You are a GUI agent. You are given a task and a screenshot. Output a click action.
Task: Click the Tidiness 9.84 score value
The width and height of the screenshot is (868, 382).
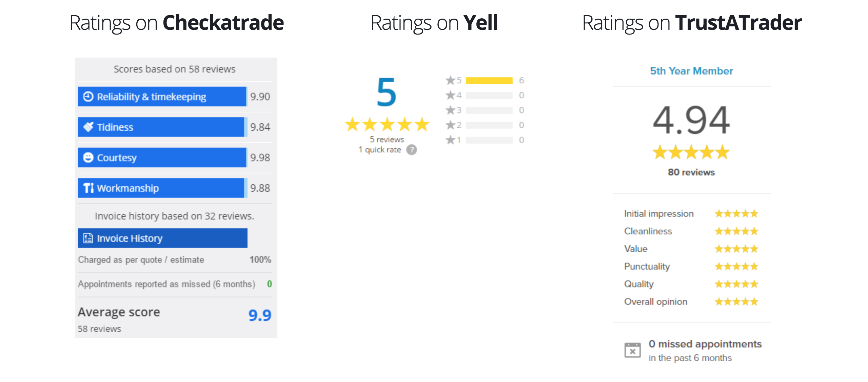point(260,127)
